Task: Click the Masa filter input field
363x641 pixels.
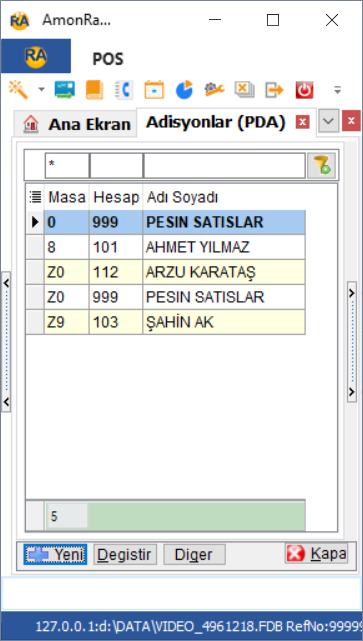Action: tap(67, 166)
